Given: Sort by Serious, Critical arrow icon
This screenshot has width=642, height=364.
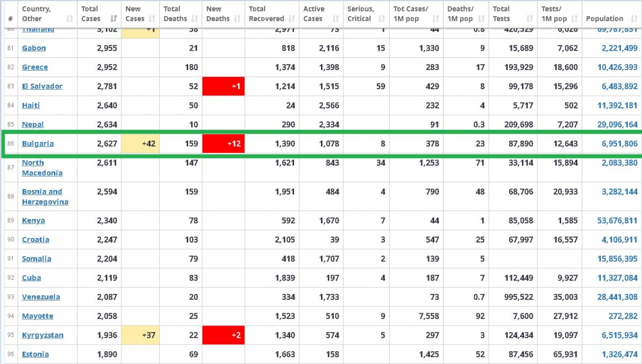Looking at the screenshot, I should [x=382, y=19].
